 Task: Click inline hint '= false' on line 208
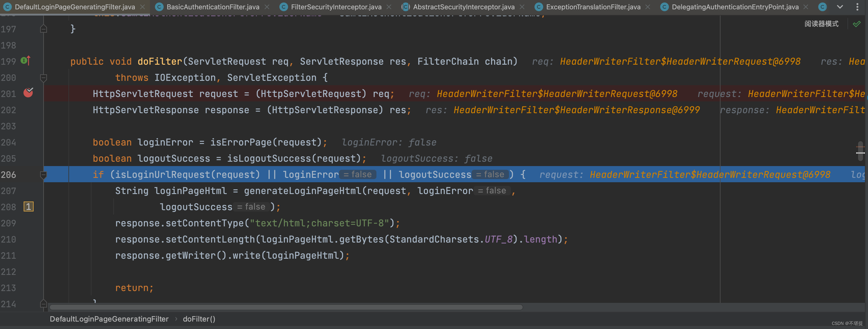[251, 207]
